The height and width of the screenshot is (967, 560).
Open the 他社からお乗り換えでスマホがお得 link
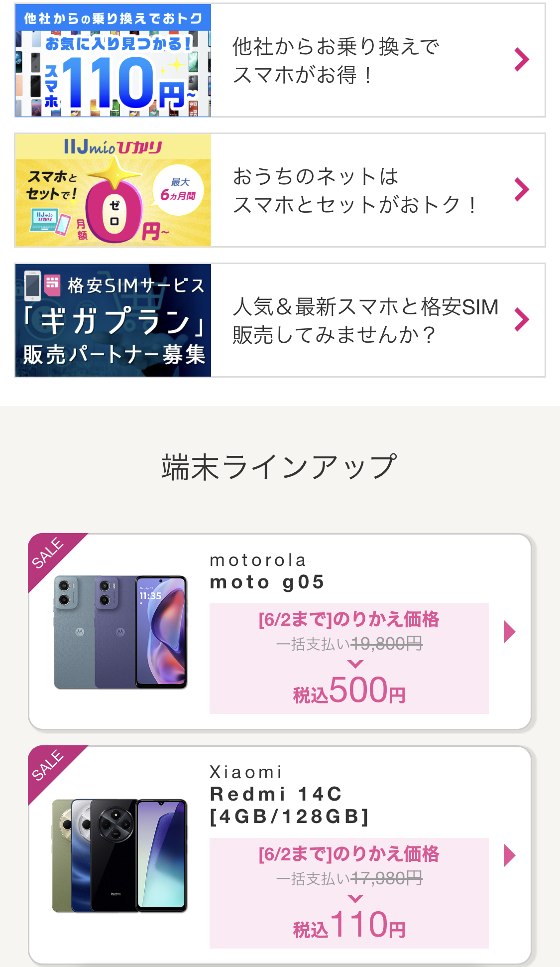coord(336,60)
